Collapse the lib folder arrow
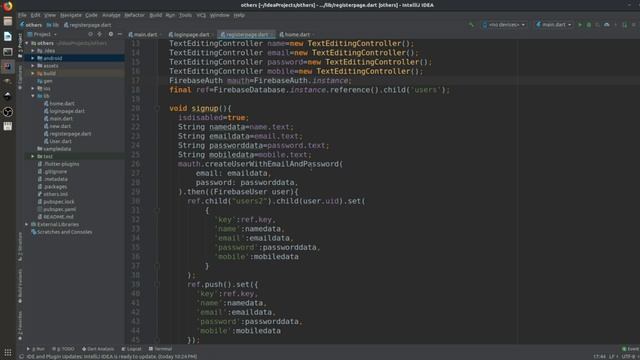This screenshot has width=640, height=360. (x=33, y=96)
